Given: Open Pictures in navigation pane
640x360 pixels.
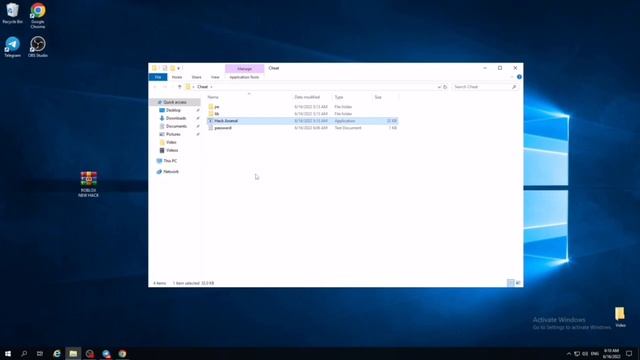Looking at the screenshot, I should click(x=173, y=134).
